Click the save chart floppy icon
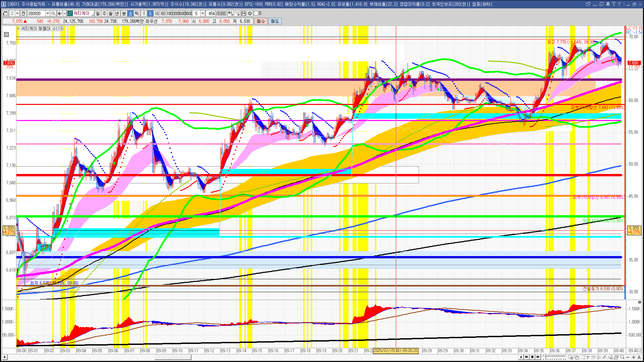The image size is (644, 362). [244, 13]
